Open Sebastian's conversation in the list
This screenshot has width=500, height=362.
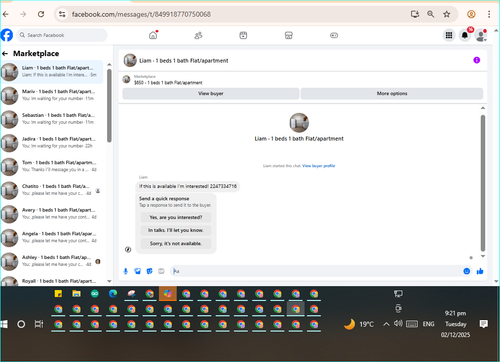pyautogui.click(x=52, y=119)
